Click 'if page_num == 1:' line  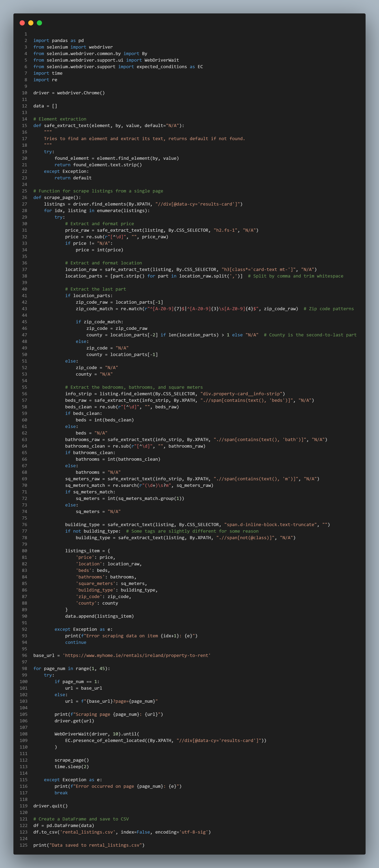(x=77, y=682)
